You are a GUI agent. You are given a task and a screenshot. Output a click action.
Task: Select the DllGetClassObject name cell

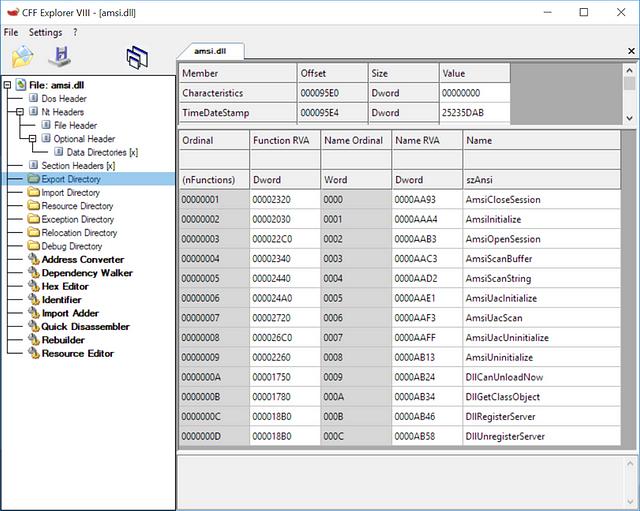coord(542,397)
